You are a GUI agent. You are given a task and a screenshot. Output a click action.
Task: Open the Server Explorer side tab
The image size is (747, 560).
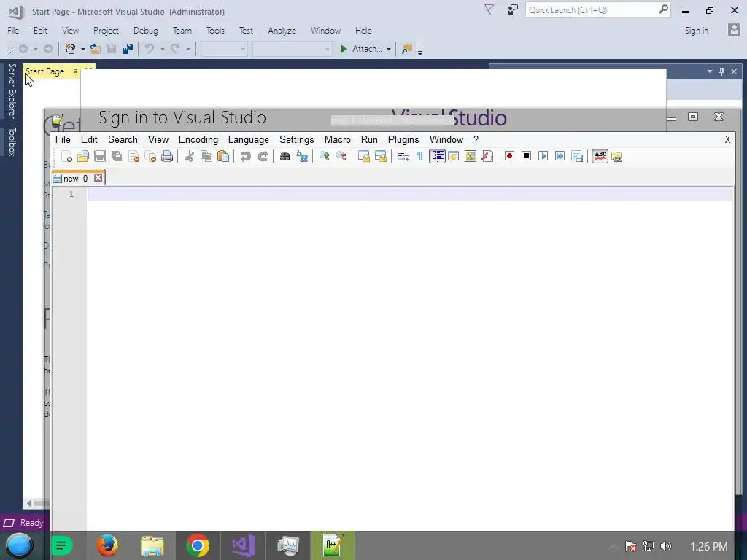[x=12, y=91]
